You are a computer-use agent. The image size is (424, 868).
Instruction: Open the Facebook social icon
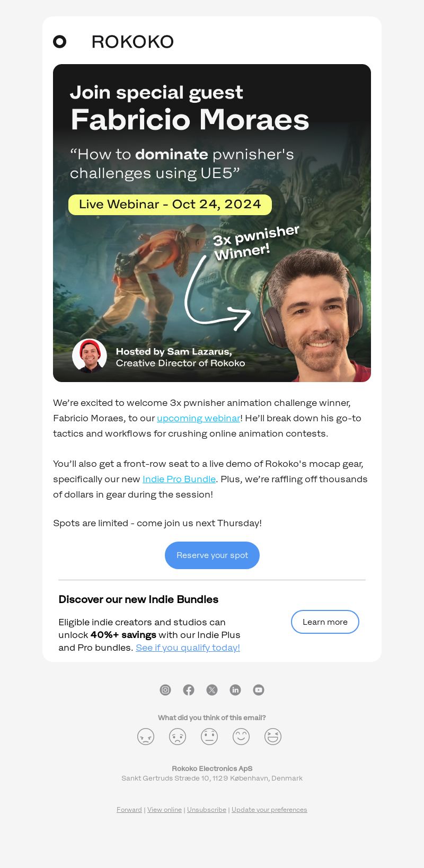pyautogui.click(x=189, y=689)
